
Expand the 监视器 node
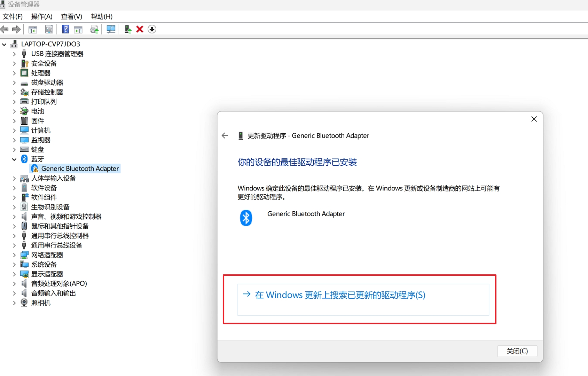tap(14, 140)
